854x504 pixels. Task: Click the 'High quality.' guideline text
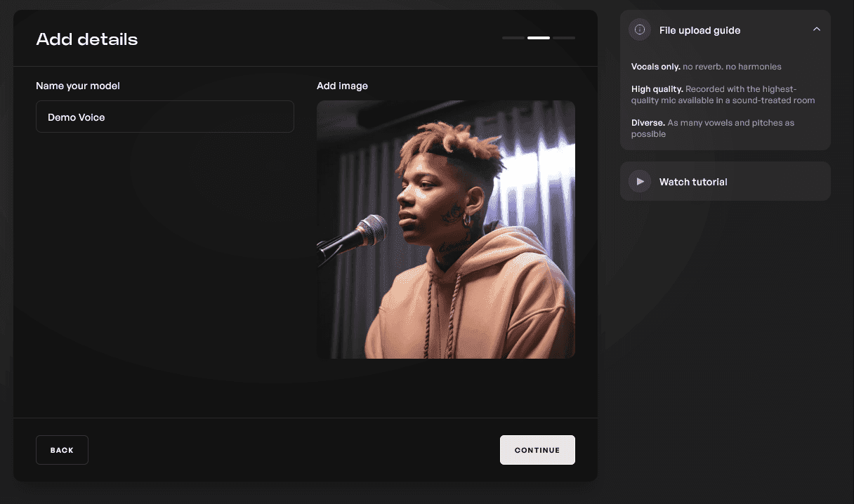[x=657, y=89]
